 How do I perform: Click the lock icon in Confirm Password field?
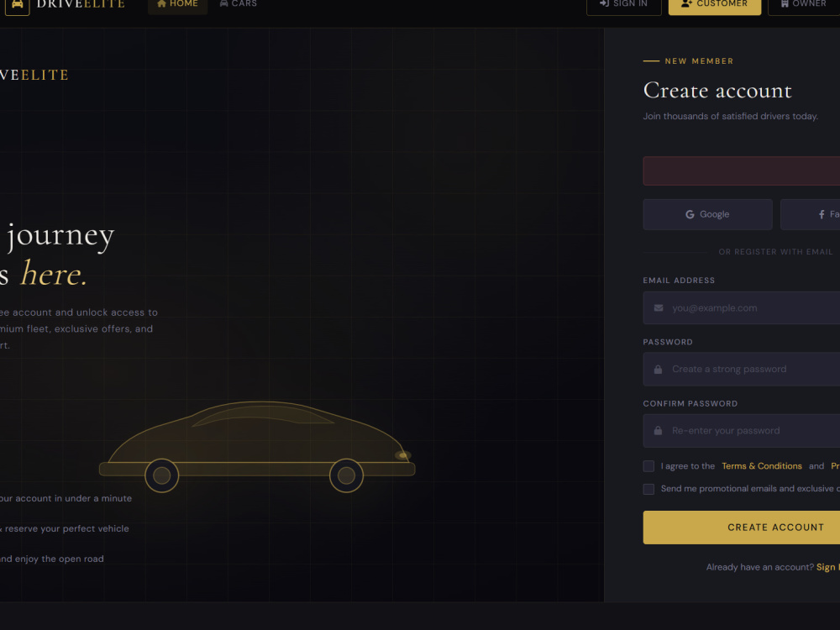point(658,431)
